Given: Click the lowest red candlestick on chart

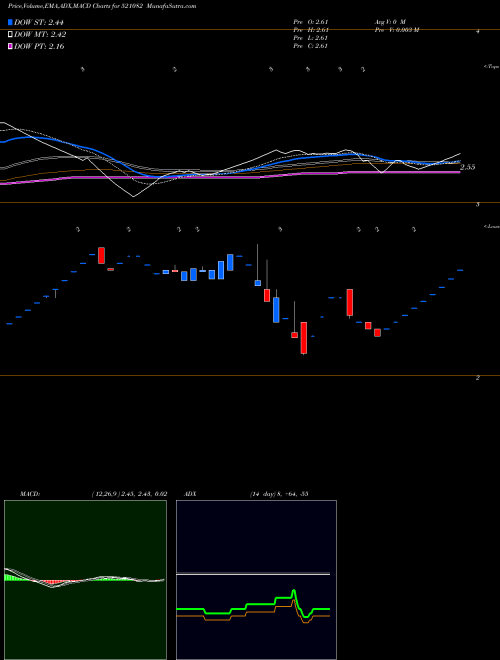Looking at the screenshot, I should 303,338.
